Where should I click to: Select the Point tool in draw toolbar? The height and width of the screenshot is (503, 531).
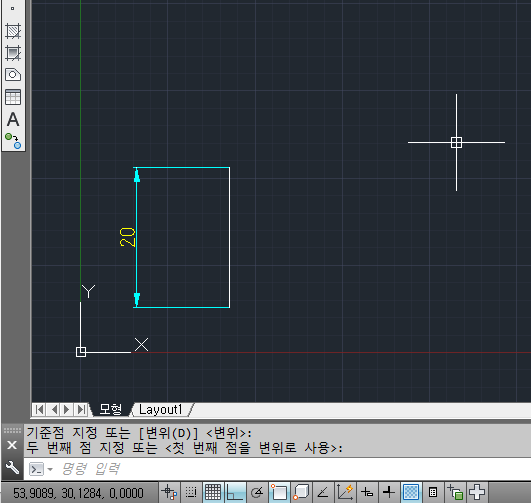click(x=13, y=8)
